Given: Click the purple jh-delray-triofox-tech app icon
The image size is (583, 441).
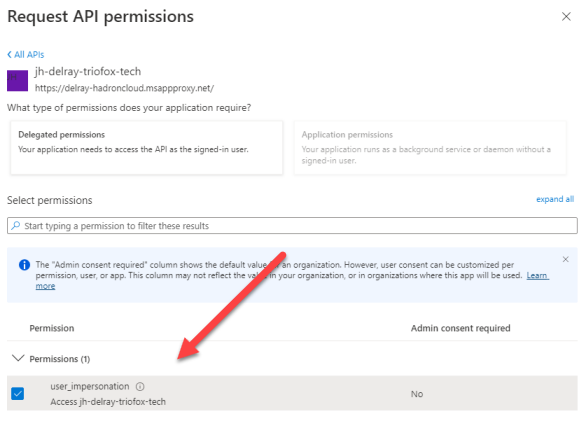Looking at the screenshot, I should click(17, 80).
